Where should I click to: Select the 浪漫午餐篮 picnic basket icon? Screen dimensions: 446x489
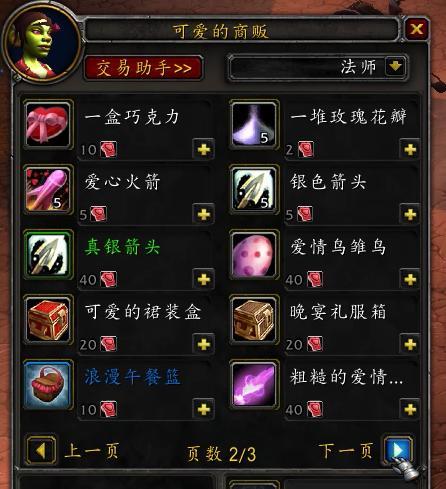pos(48,385)
